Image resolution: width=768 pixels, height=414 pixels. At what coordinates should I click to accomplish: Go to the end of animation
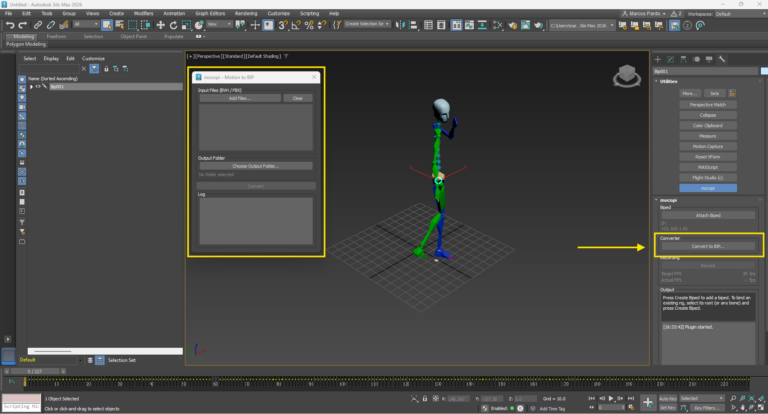pos(631,398)
